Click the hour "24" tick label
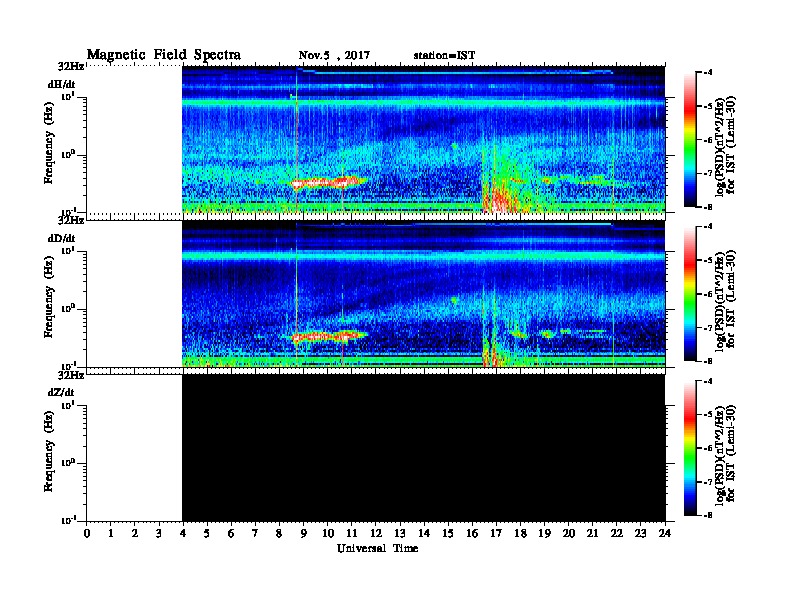Screen dimensions: 792x612 [665, 533]
